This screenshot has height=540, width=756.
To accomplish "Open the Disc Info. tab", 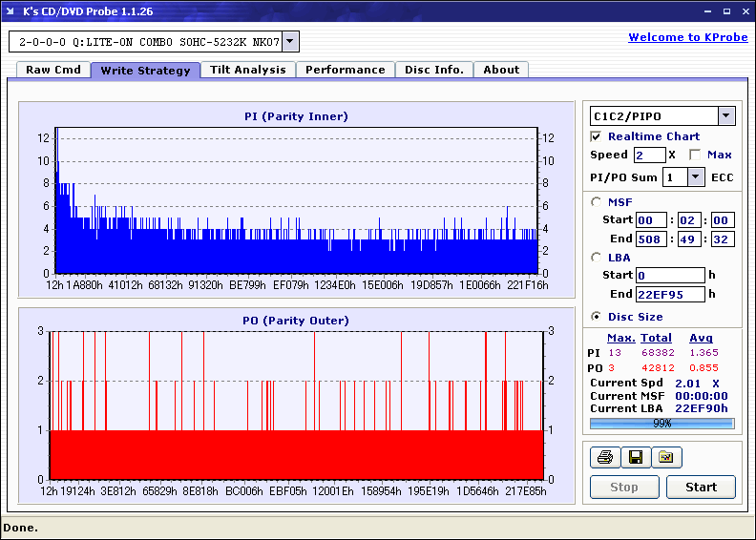I will [x=434, y=70].
